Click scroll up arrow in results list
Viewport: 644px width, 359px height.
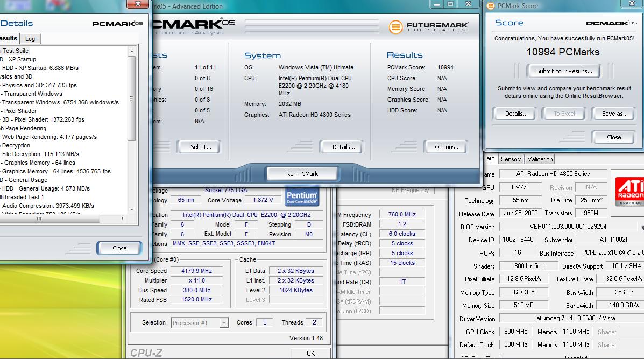tap(132, 51)
